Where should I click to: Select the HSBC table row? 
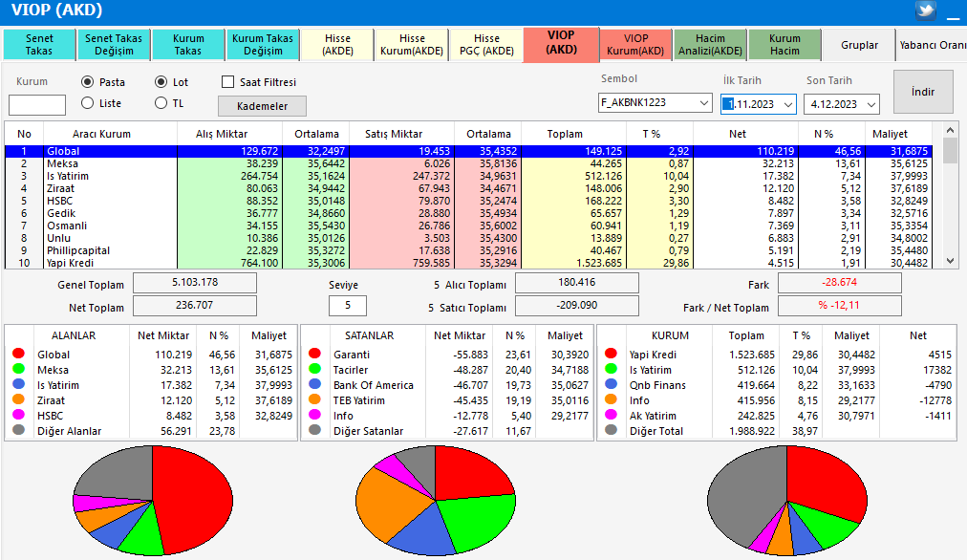pyautogui.click(x=469, y=201)
